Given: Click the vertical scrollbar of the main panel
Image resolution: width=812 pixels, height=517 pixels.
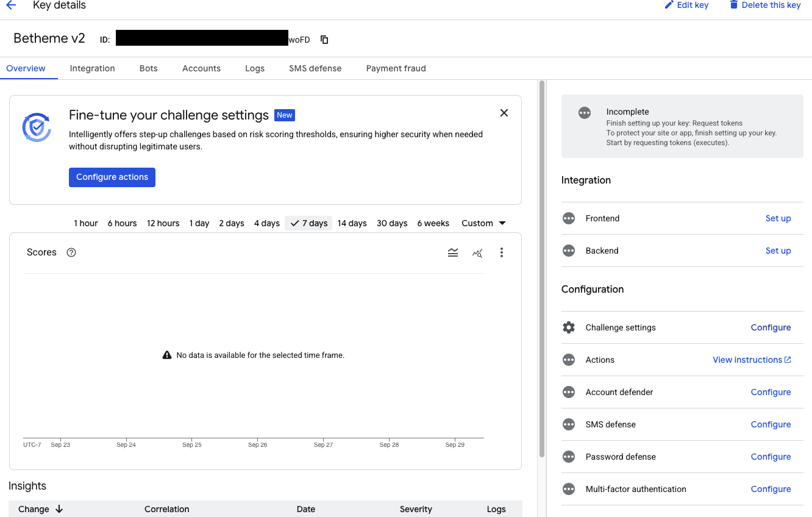Looking at the screenshot, I should 541,268.
